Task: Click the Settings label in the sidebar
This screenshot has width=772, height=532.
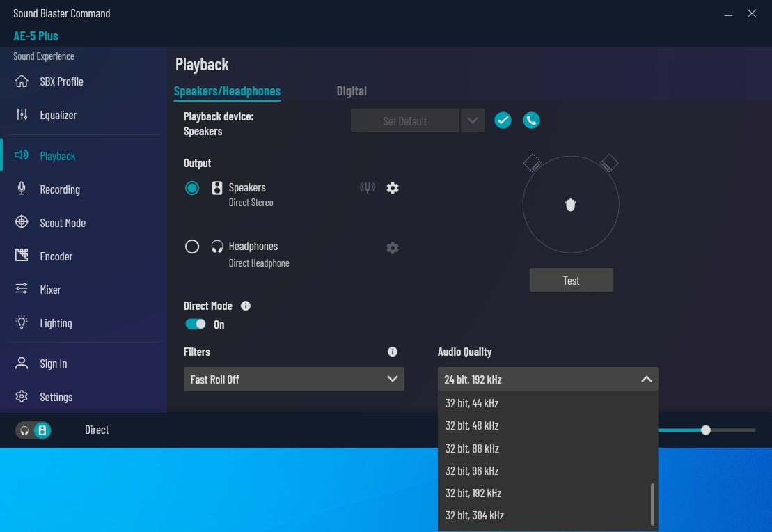Action: 56,397
